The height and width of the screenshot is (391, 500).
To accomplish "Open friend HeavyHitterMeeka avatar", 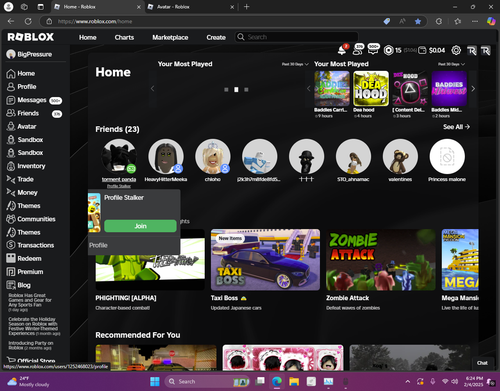I will 166,156.
